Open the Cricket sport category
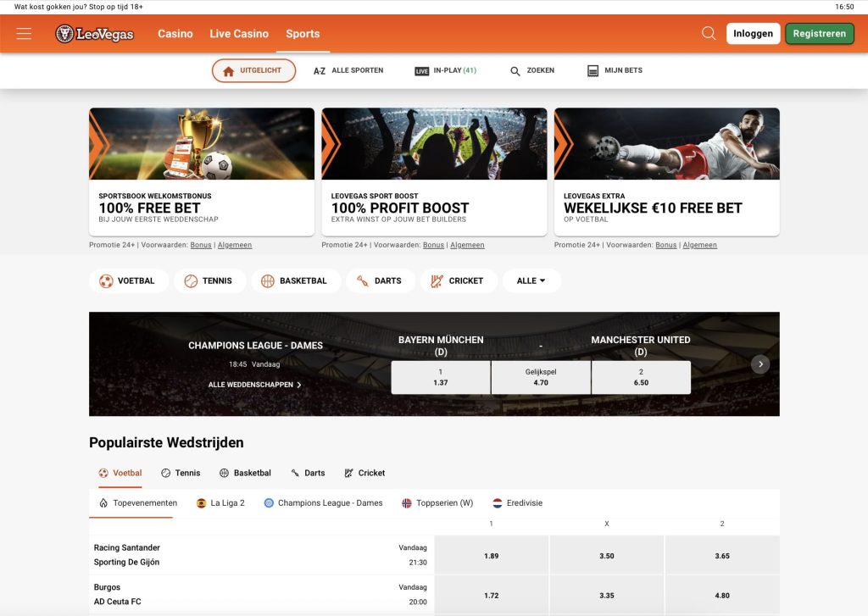The height and width of the screenshot is (616, 868). 459,280
